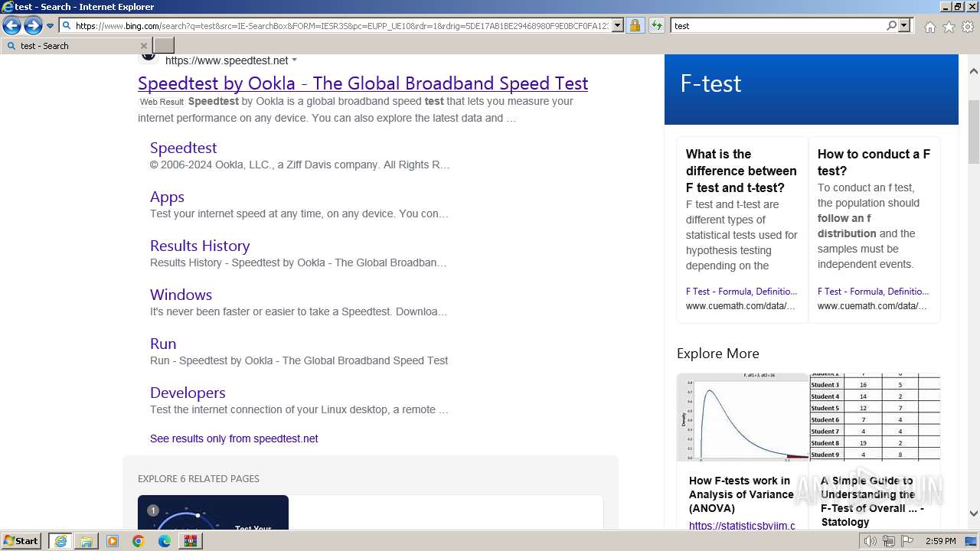Click the Speedtest site favicon

pyautogui.click(x=149, y=57)
